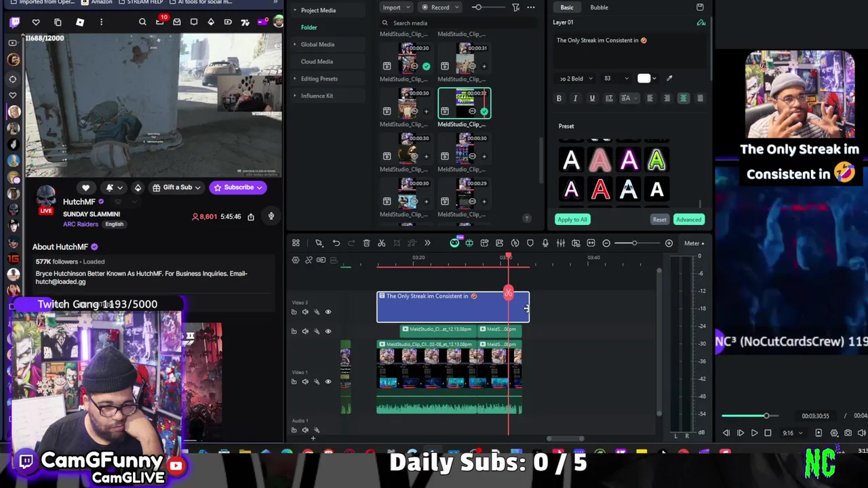Switch to the Bubble tab

click(599, 7)
